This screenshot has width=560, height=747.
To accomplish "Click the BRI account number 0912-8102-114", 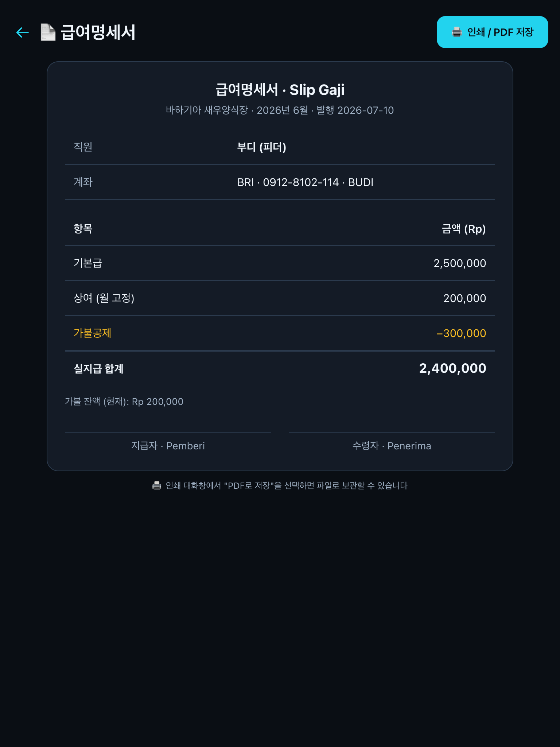I will click(x=301, y=182).
